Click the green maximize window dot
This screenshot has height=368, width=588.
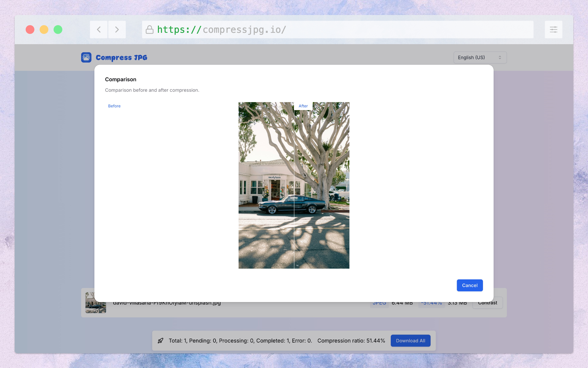(58, 29)
